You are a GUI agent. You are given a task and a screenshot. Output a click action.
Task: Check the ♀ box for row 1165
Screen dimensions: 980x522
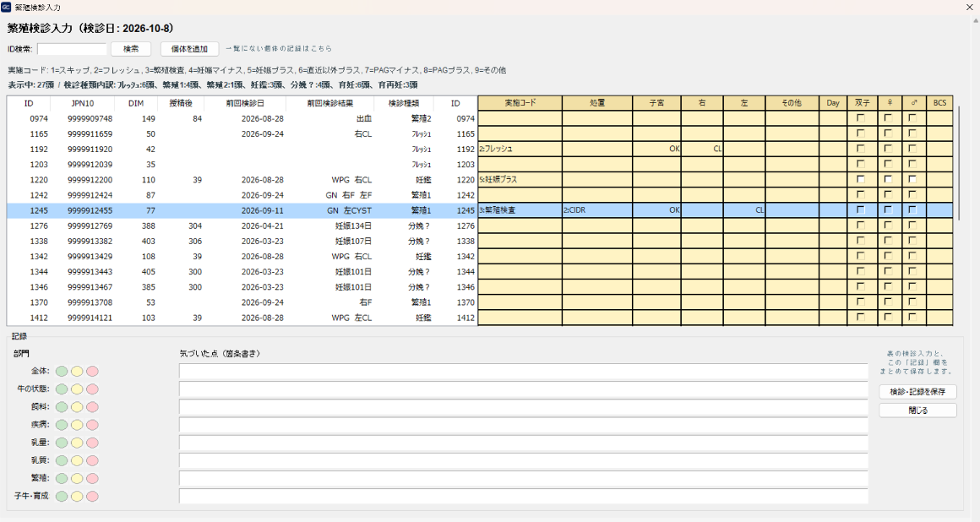(888, 133)
